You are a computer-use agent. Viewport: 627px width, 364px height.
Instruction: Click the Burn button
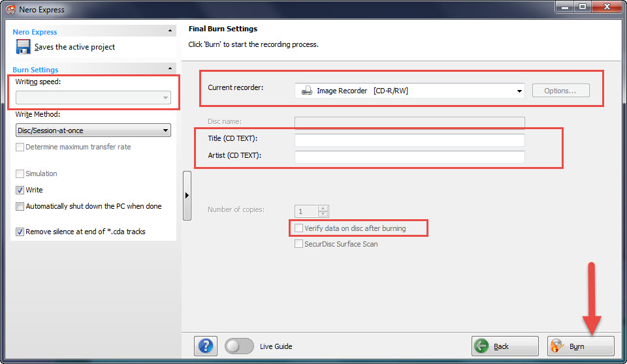pos(581,346)
